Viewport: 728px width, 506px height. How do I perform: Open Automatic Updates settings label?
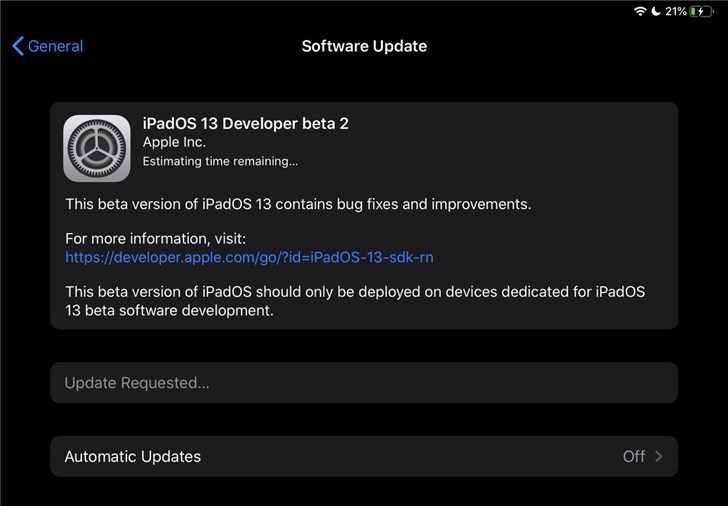133,457
